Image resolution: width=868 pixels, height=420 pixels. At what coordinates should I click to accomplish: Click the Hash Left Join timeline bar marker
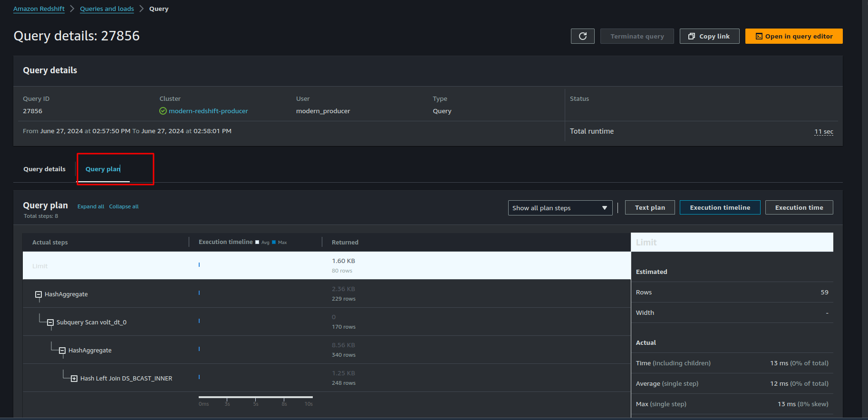click(x=199, y=377)
